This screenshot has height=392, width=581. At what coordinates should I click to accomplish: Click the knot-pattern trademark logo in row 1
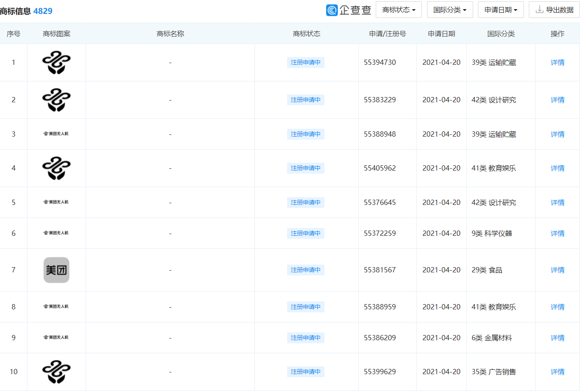(x=56, y=62)
